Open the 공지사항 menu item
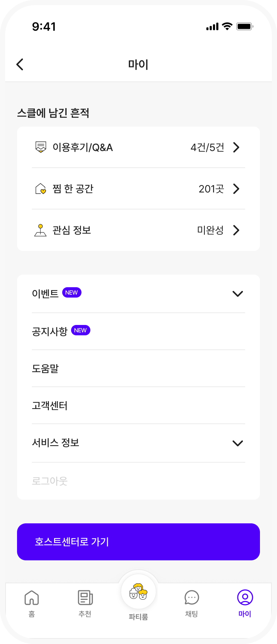The width and height of the screenshot is (277, 644). [50, 331]
